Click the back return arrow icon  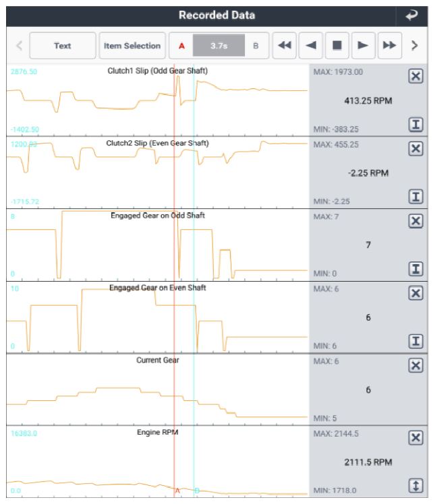(411, 15)
